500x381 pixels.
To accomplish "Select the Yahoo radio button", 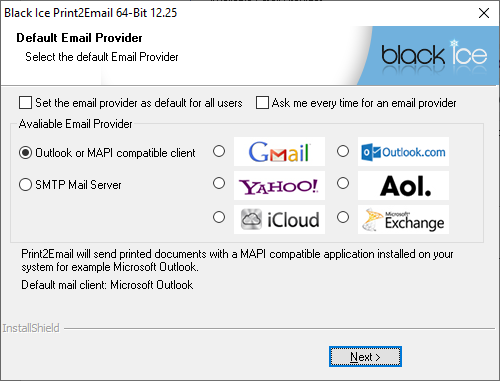I will click(x=219, y=183).
